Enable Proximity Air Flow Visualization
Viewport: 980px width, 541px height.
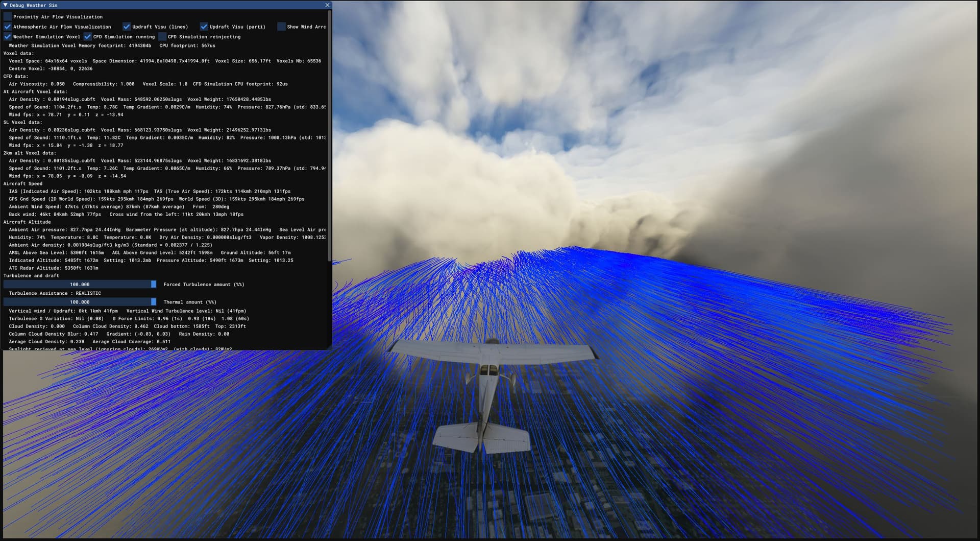click(8, 16)
